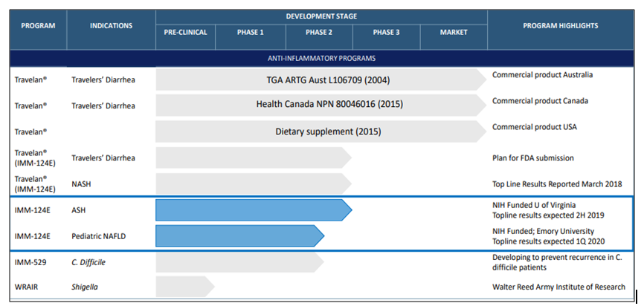Click the blue ASH progress arrow bar
Image resolution: width=644 pixels, height=306 pixels.
[x=254, y=210]
